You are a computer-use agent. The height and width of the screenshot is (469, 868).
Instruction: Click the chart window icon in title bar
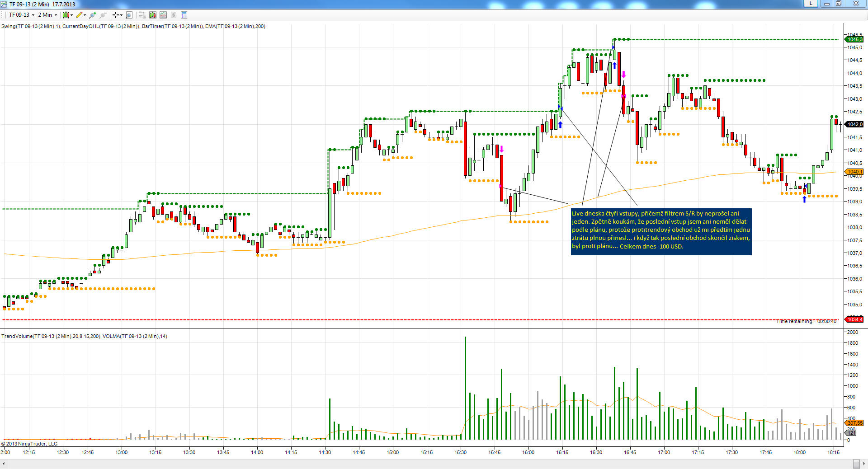click(4, 4)
